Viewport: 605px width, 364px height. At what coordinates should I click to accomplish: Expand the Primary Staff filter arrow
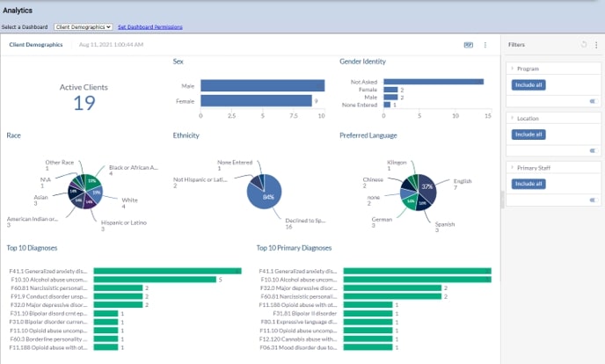tap(512, 167)
